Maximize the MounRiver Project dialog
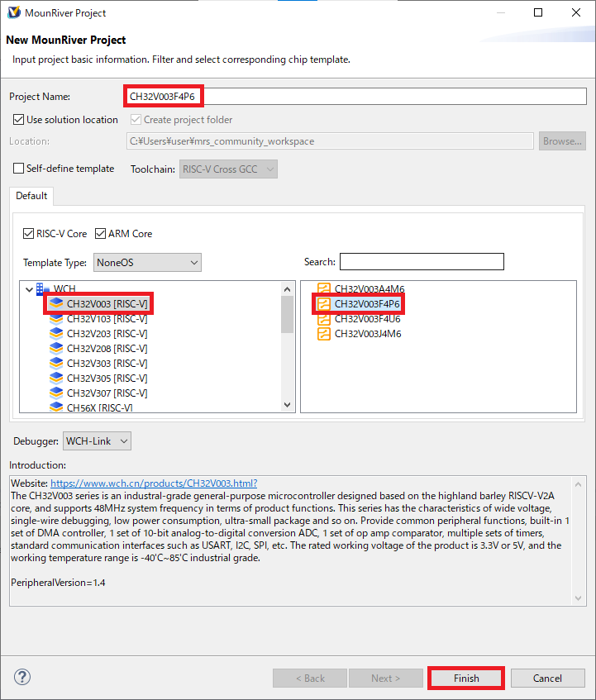The width and height of the screenshot is (596, 700). pyautogui.click(x=538, y=12)
